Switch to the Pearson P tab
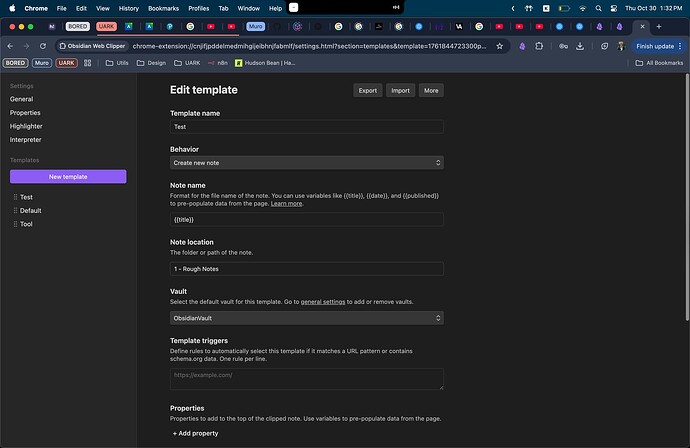Image resolution: width=690 pixels, height=448 pixels. coord(169,26)
